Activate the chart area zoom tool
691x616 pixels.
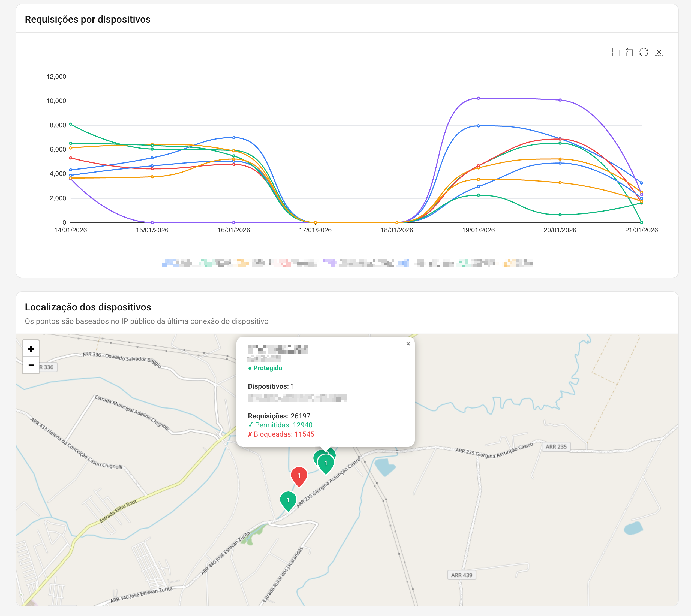pos(615,52)
